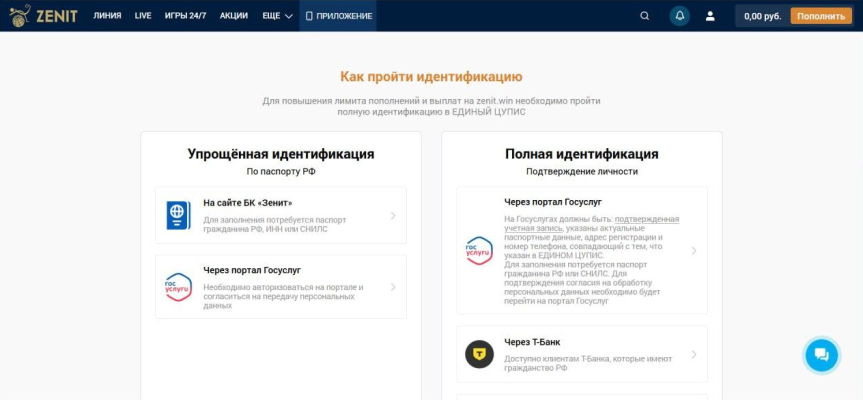Click Gosuslugi logo under simplified identification

click(x=178, y=287)
